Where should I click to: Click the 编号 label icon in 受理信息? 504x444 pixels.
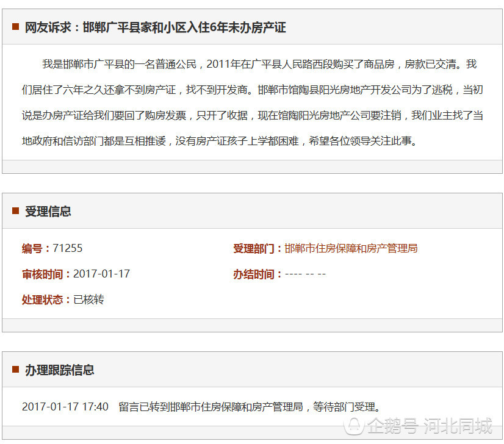pos(31,248)
